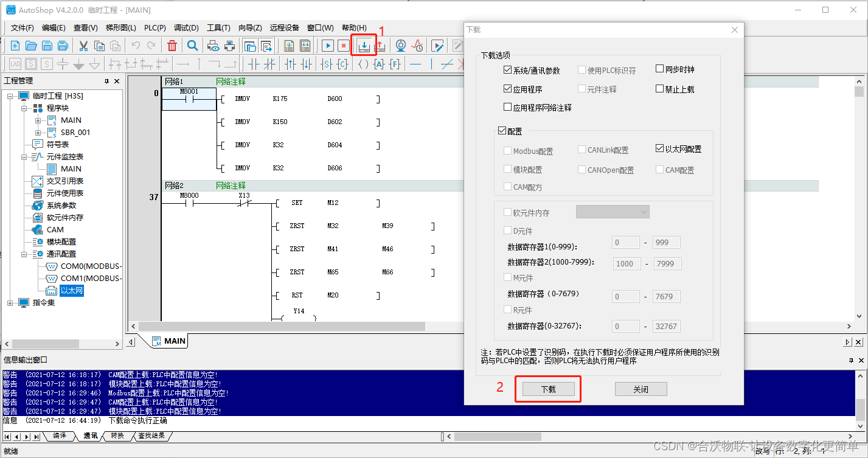
Task: Insert an application instruction [A]
Action: pos(379,64)
